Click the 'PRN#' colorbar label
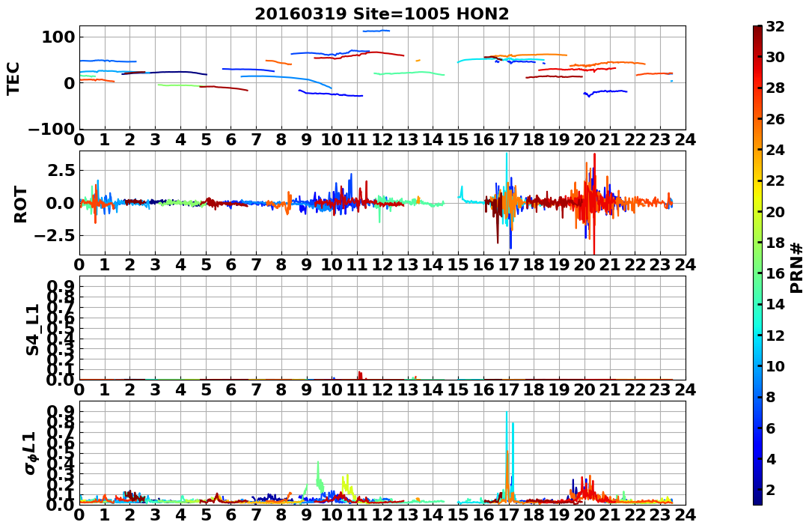 point(796,268)
